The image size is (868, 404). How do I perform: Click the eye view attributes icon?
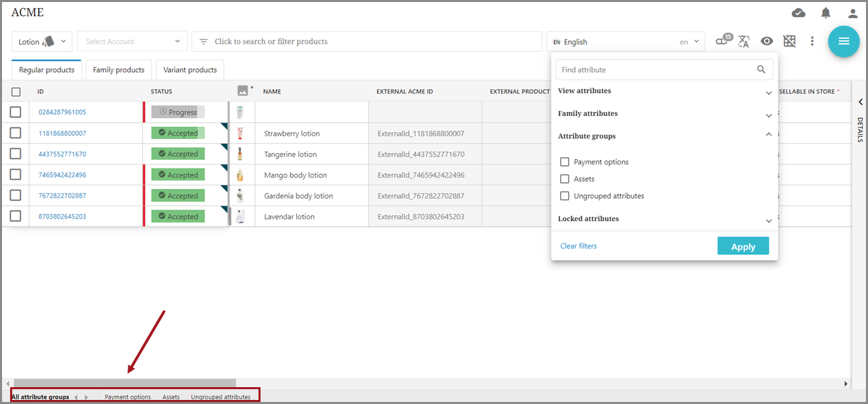[x=767, y=41]
